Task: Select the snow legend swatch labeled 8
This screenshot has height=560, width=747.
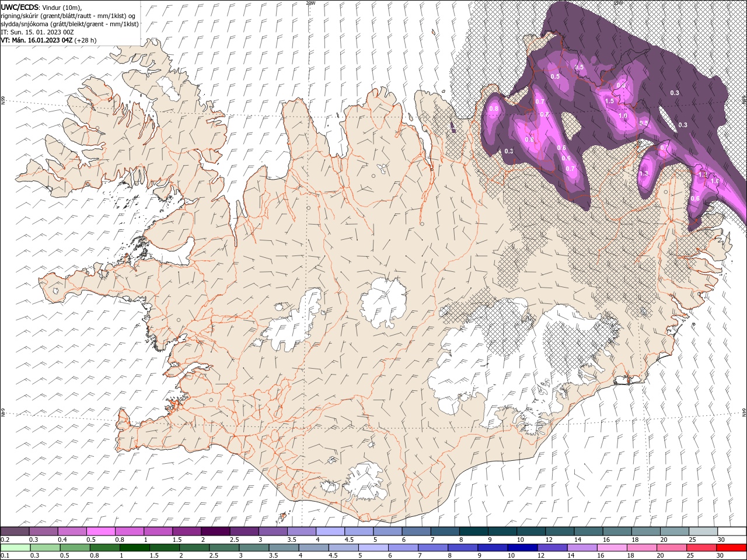Action: click(473, 531)
